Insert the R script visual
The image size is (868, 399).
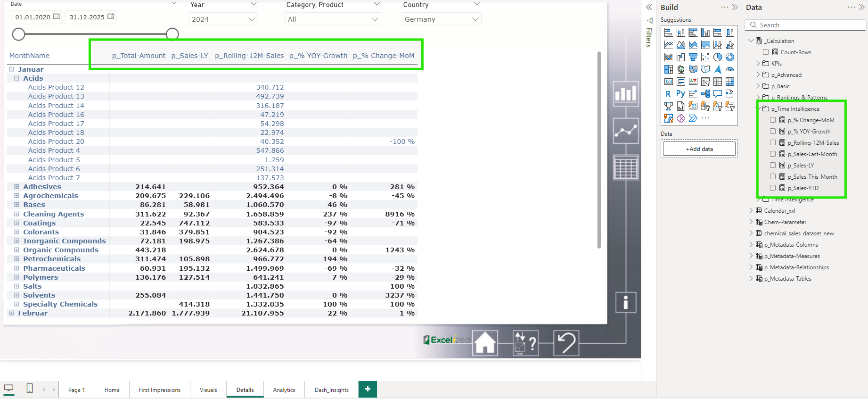click(x=668, y=94)
